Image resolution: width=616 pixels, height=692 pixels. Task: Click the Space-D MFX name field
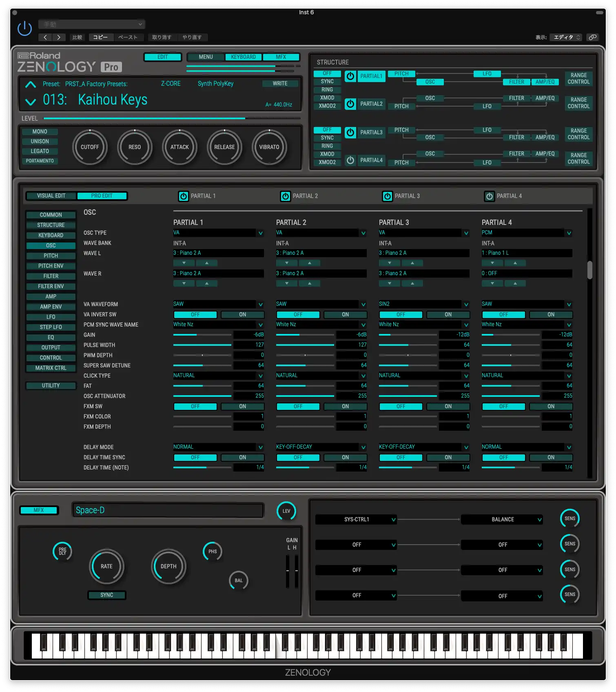pyautogui.click(x=168, y=510)
